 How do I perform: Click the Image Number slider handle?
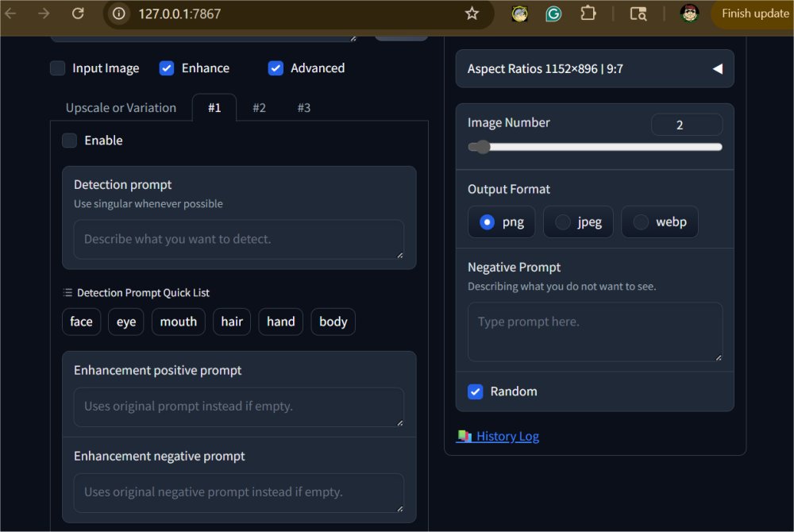tap(480, 147)
